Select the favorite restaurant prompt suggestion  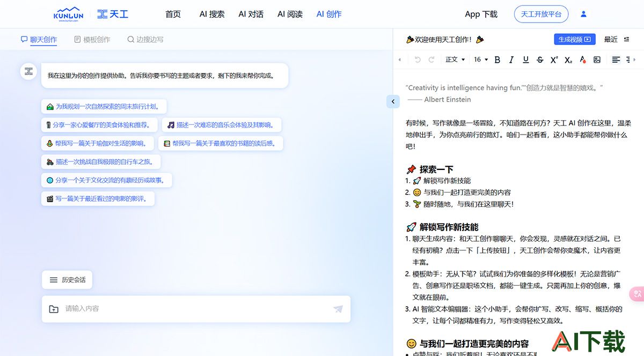click(x=100, y=125)
